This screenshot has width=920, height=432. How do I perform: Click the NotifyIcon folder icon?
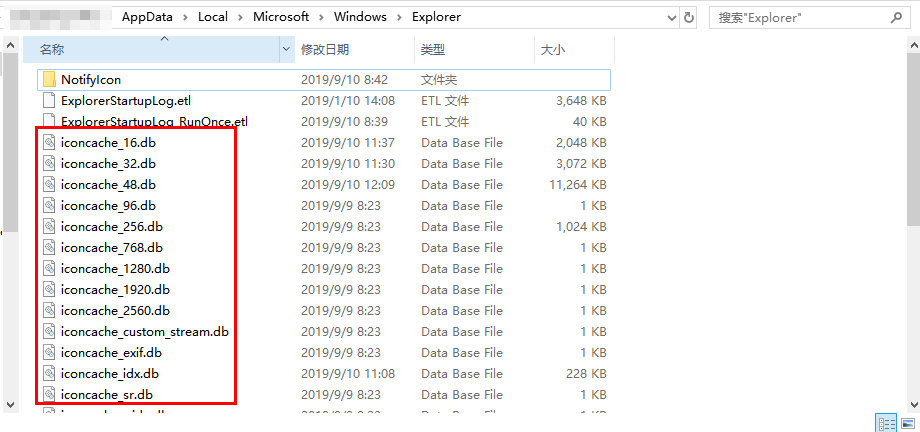pos(49,79)
